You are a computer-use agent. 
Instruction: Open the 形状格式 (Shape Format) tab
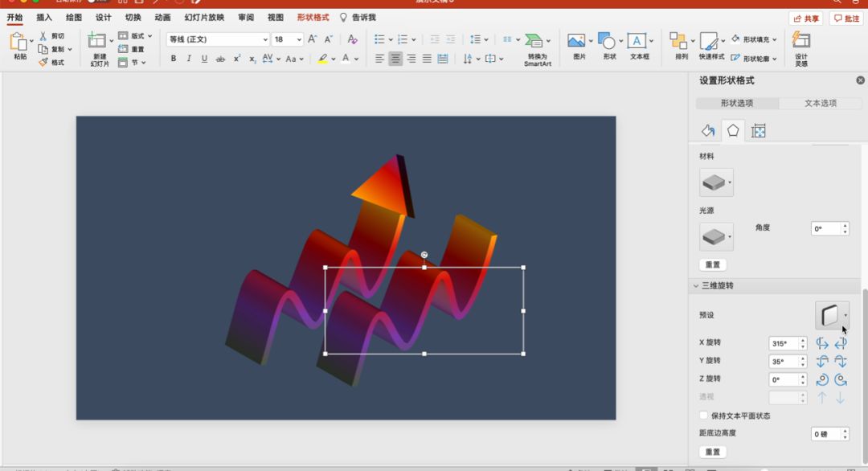pos(313,18)
